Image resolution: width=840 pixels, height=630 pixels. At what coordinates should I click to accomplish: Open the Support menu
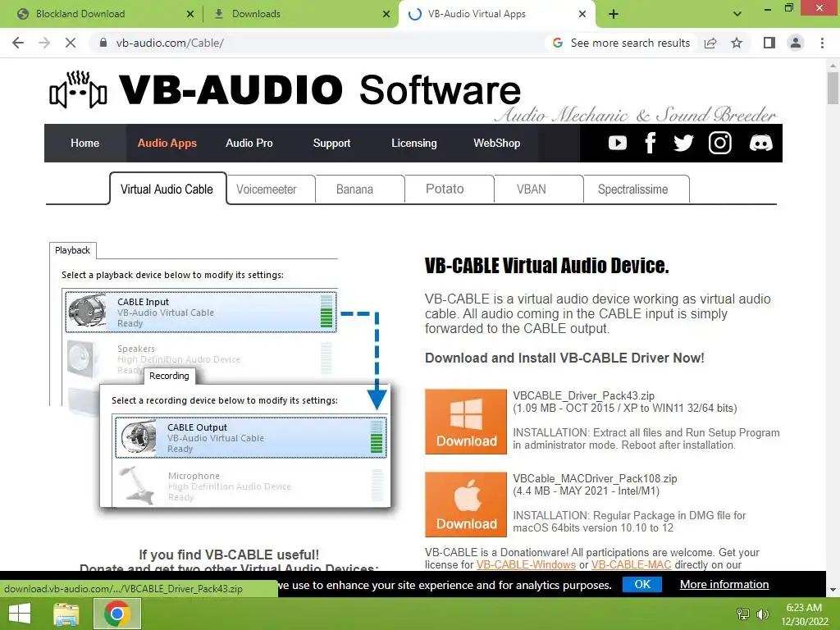coord(331,143)
